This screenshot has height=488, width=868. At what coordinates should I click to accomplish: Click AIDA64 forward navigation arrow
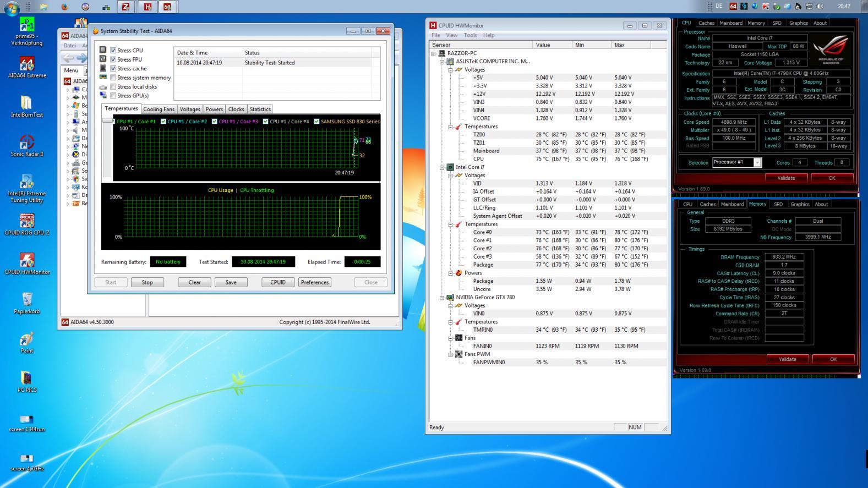point(81,58)
